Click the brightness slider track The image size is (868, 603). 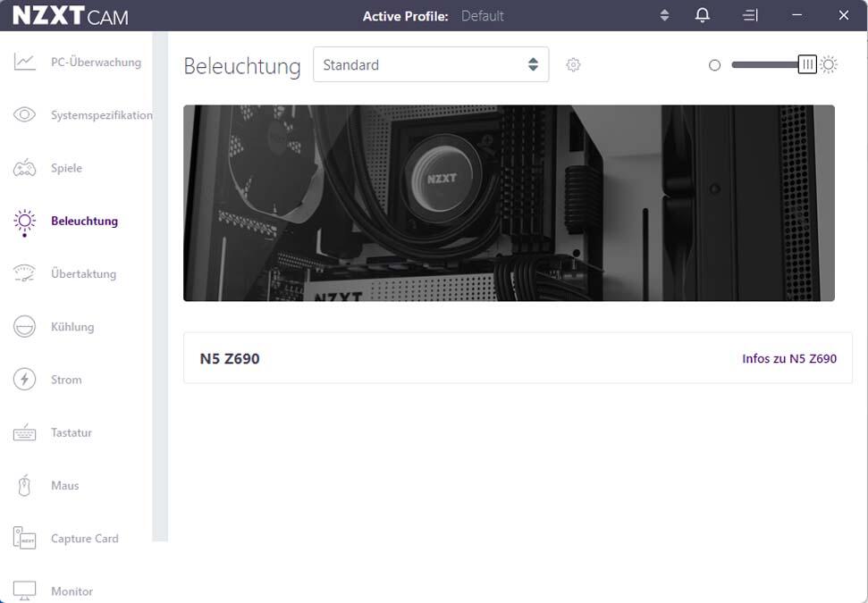coord(765,64)
